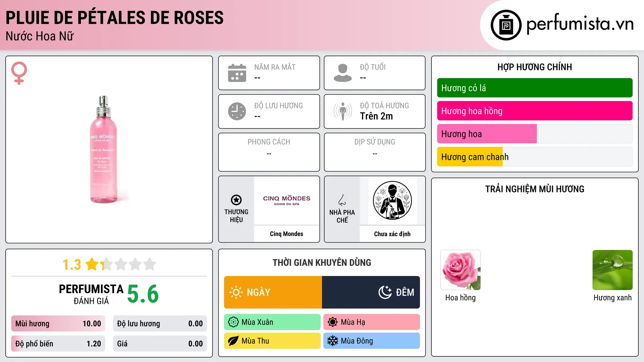Open the Hoa hồng rose note thumbnail
644x362 pixels.
click(460, 270)
